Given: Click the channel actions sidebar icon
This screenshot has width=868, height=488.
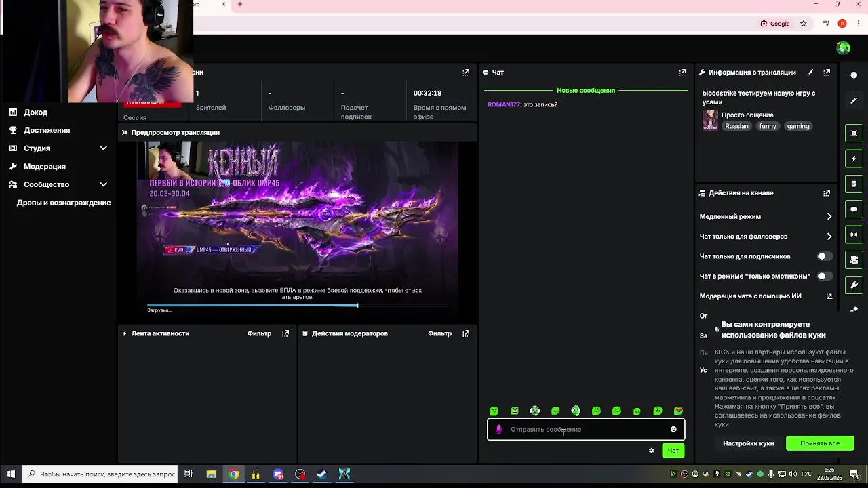Looking at the screenshot, I should [x=854, y=260].
